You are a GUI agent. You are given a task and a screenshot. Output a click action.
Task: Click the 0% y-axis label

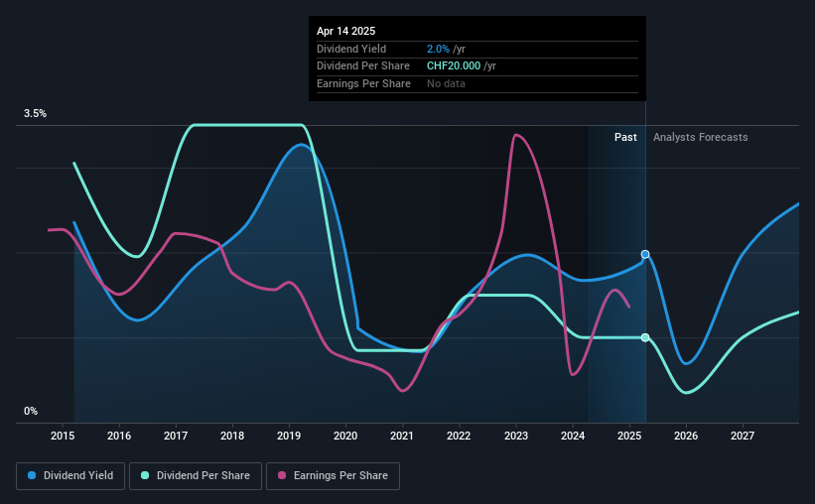tap(31, 411)
